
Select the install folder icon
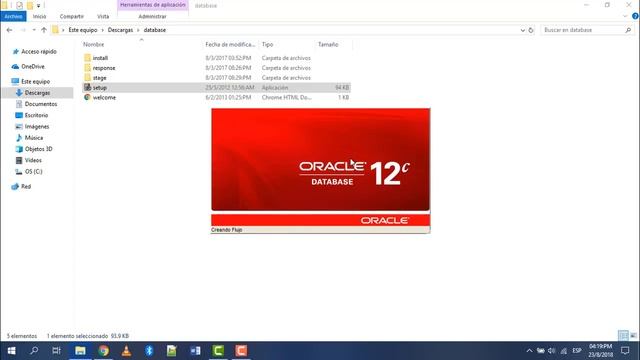pos(87,58)
